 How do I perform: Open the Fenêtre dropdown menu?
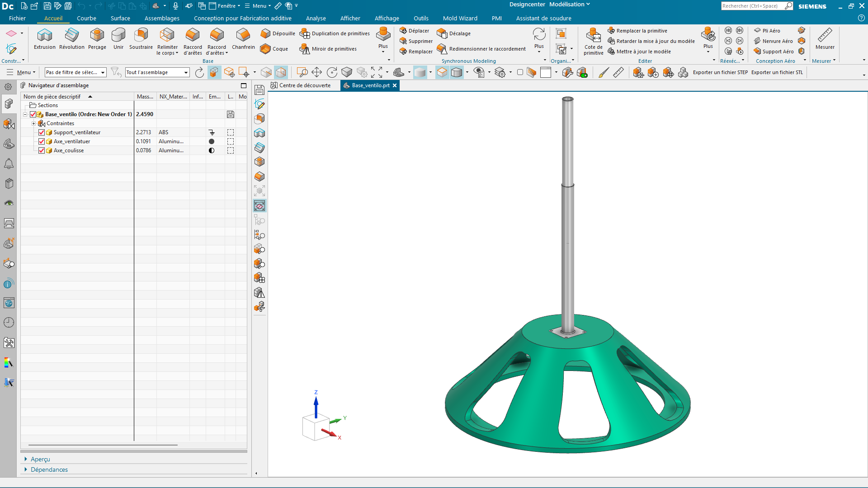(225, 6)
